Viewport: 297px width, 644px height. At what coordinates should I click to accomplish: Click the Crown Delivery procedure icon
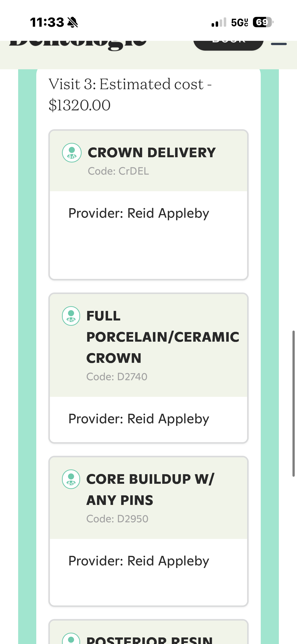click(72, 153)
